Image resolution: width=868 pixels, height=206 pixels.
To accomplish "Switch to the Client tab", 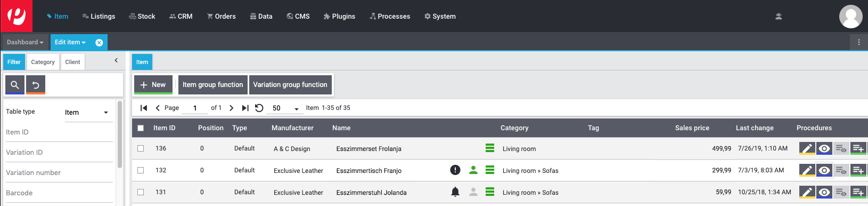I will click(72, 62).
